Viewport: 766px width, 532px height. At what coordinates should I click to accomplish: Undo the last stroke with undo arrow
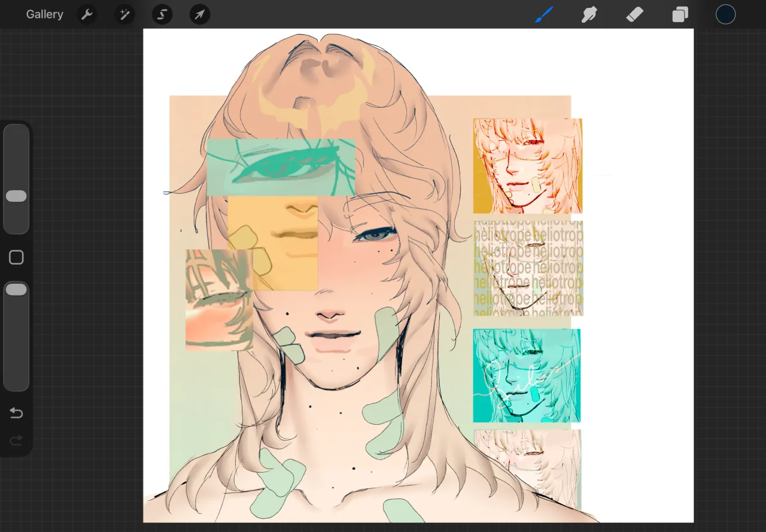[x=16, y=413]
